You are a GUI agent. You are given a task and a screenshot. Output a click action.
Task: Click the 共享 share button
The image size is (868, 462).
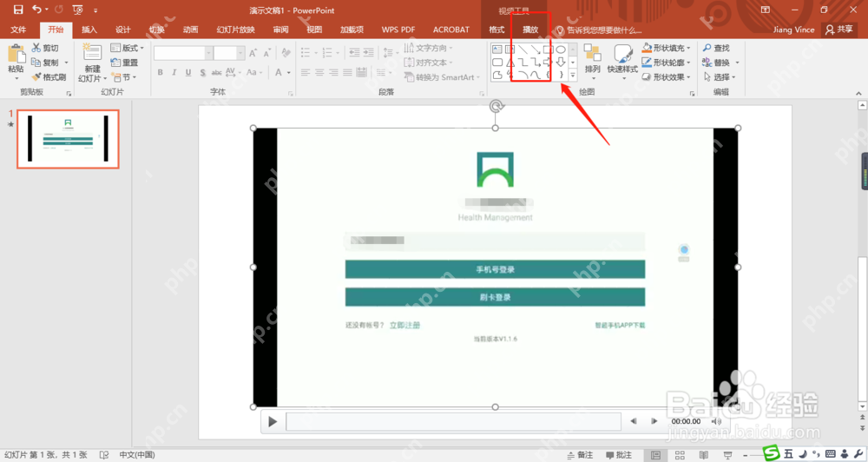[839, 30]
